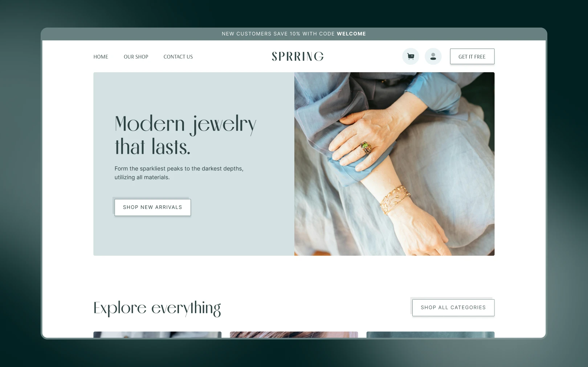Click the hero photo of hands in blue fabric
The image size is (588, 367).
[x=394, y=164]
